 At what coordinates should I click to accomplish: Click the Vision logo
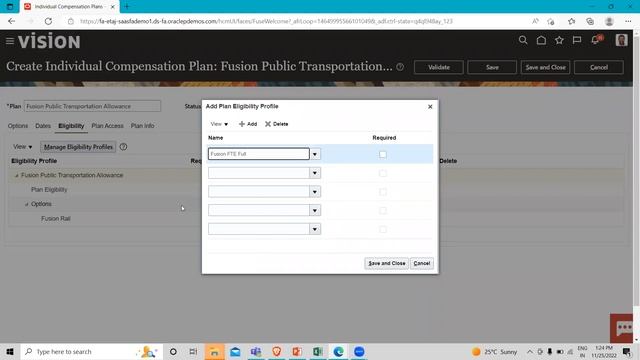(49, 41)
